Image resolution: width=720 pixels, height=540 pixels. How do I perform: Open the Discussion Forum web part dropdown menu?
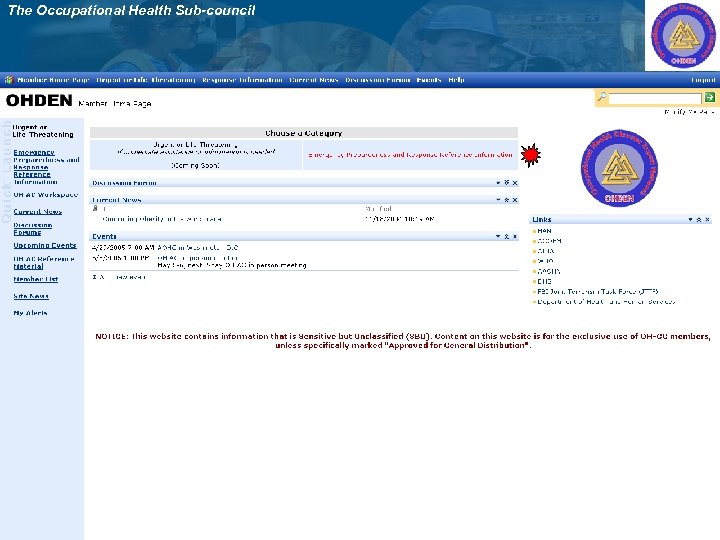pyautogui.click(x=498, y=183)
